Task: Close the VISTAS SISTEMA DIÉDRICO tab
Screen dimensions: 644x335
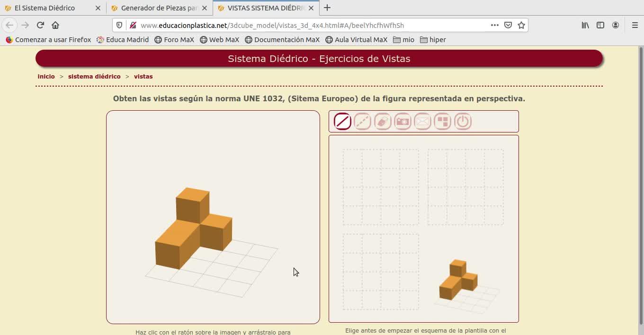Action: [x=311, y=8]
